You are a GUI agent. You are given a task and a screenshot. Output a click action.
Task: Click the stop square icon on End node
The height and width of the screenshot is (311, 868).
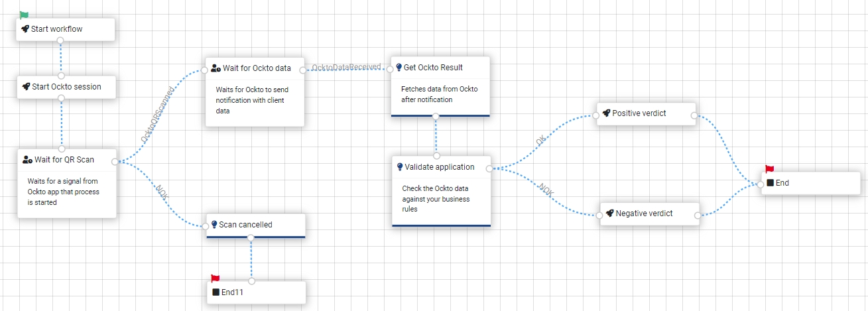770,183
